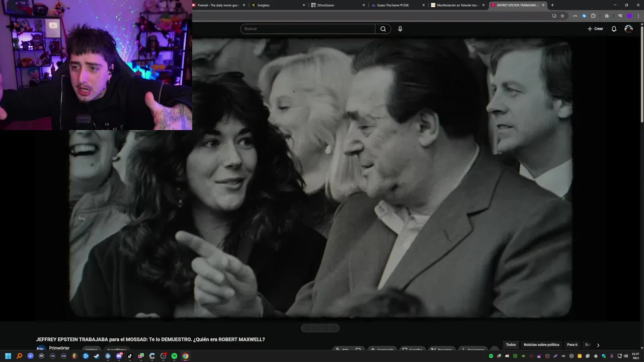The width and height of the screenshot is (644, 362).
Task: Close the EthnoGuessr tab
Action: (x=364, y=5)
